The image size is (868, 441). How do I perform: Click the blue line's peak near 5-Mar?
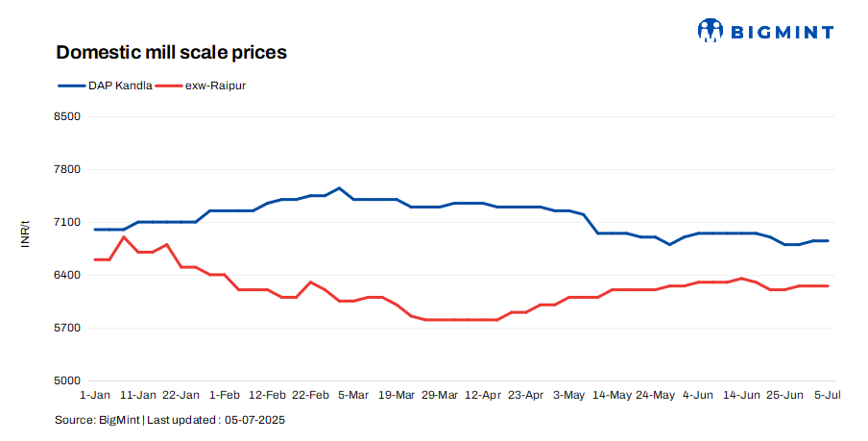click(x=339, y=187)
